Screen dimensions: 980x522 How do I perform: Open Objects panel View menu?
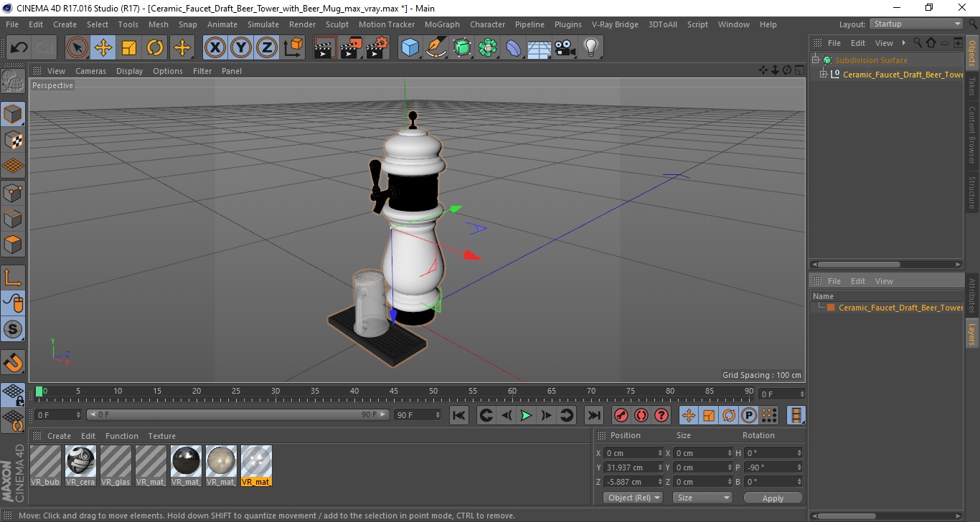[884, 43]
